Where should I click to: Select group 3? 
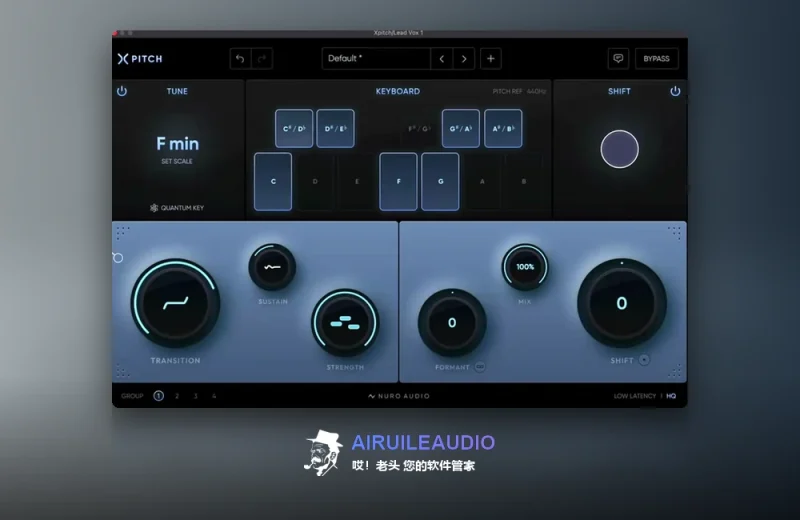click(x=195, y=396)
